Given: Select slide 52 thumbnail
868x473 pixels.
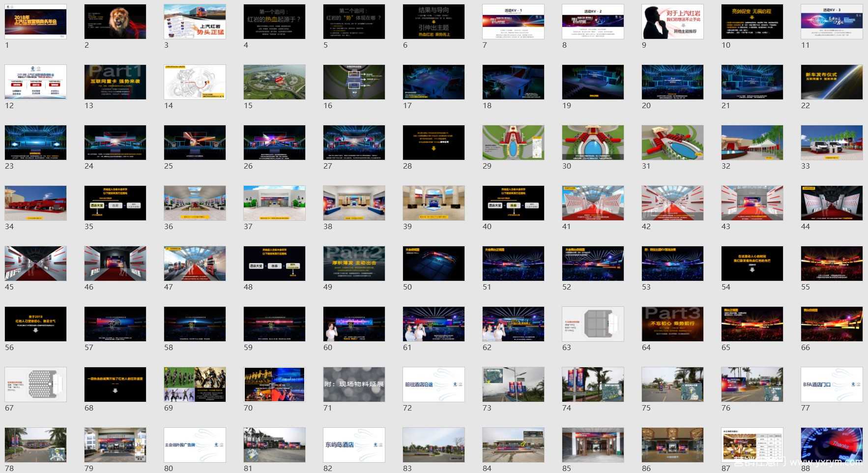Looking at the screenshot, I should [593, 264].
